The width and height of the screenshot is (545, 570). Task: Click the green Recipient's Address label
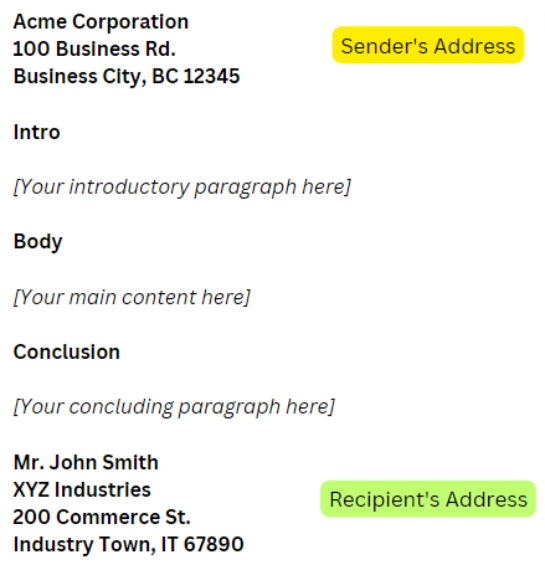pos(428,499)
